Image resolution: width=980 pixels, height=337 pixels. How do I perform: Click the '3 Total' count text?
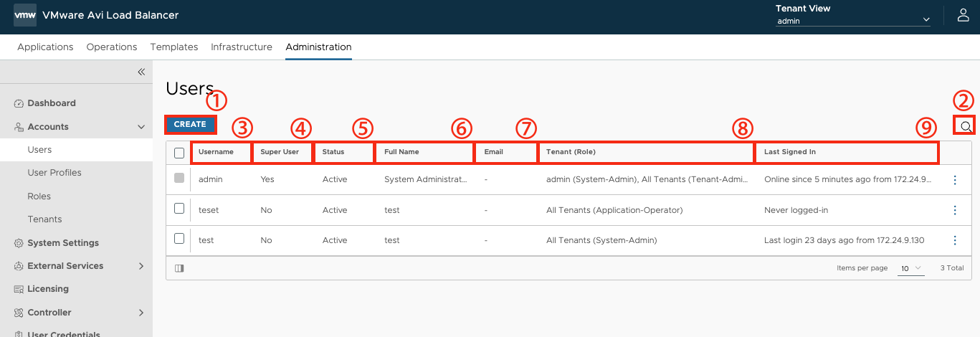952,268
